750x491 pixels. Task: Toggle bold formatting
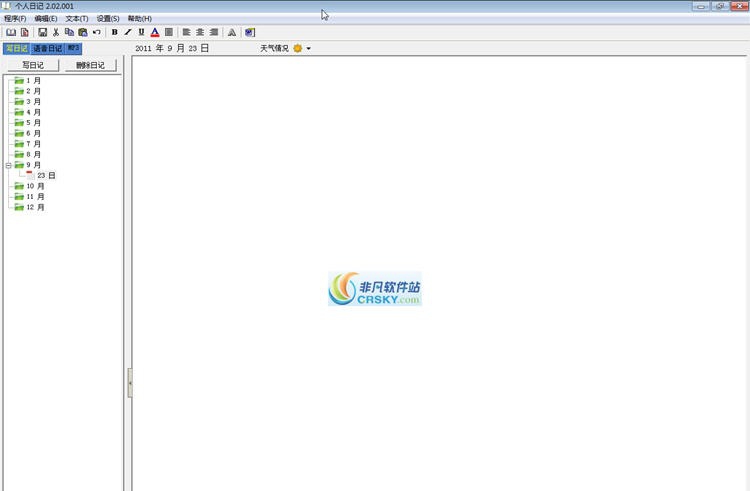(x=114, y=32)
